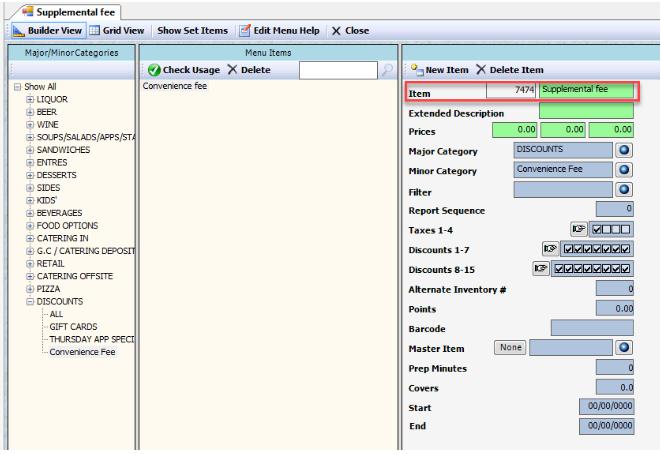Open the Major Category lookup button
The width and height of the screenshot is (661, 455).
(625, 150)
